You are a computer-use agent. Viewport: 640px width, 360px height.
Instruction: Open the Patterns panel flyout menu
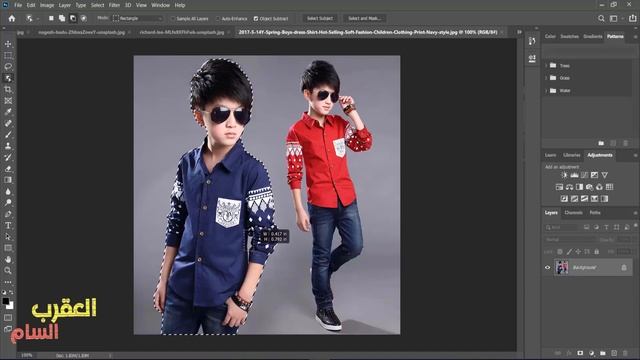click(x=635, y=37)
